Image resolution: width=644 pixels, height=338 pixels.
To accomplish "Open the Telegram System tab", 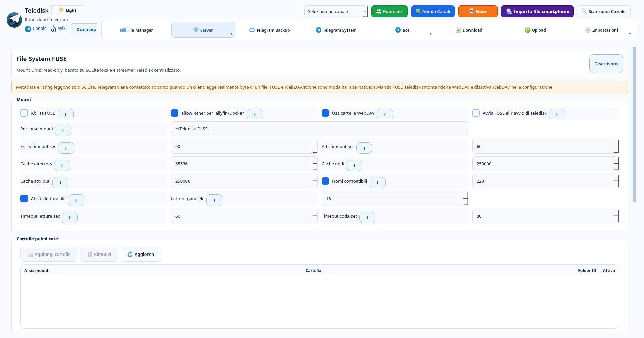I will pos(336,30).
